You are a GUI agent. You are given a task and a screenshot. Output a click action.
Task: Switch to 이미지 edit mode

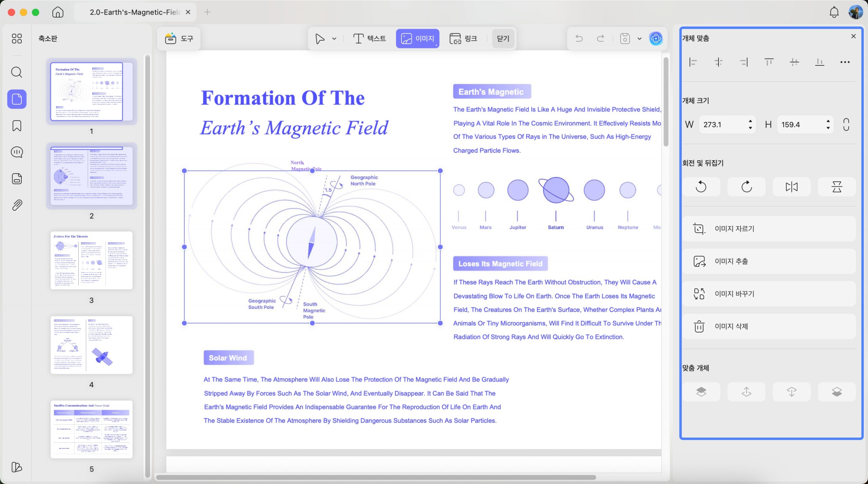pyautogui.click(x=418, y=39)
